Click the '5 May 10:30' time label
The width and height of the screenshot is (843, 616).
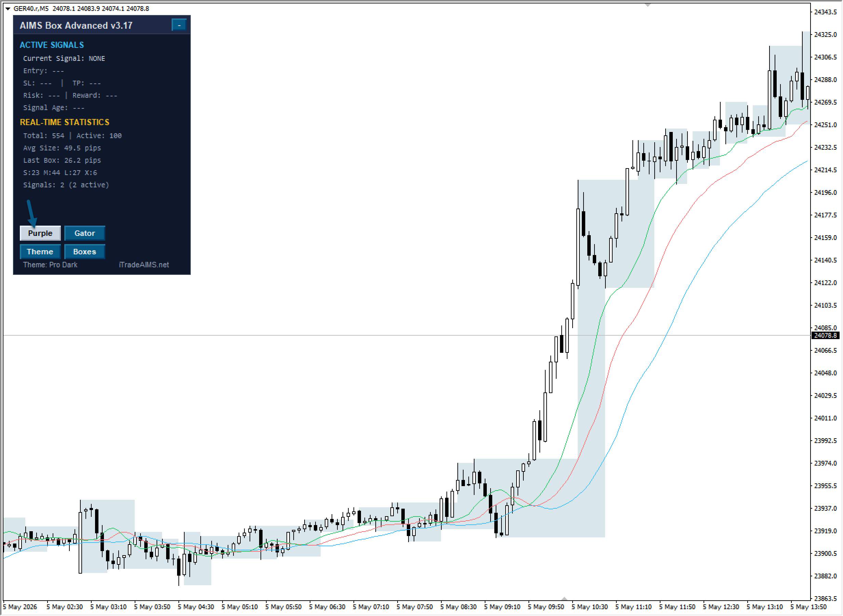point(590,607)
